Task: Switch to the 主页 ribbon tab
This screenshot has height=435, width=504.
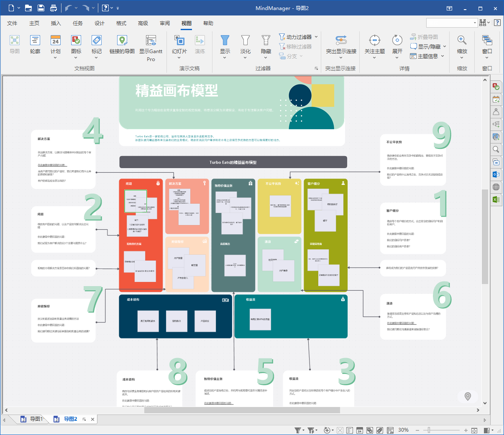Action: 34,23
